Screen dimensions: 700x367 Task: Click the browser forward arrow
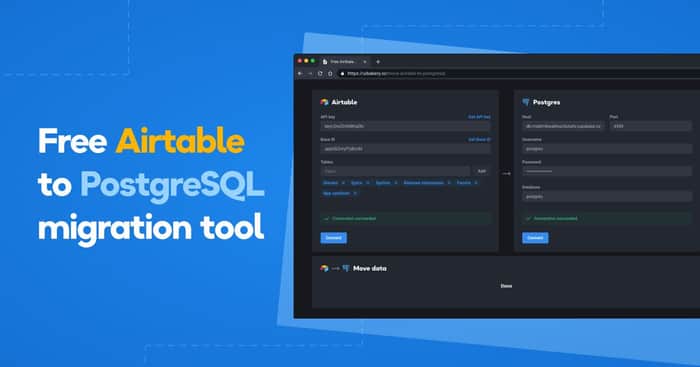point(310,74)
